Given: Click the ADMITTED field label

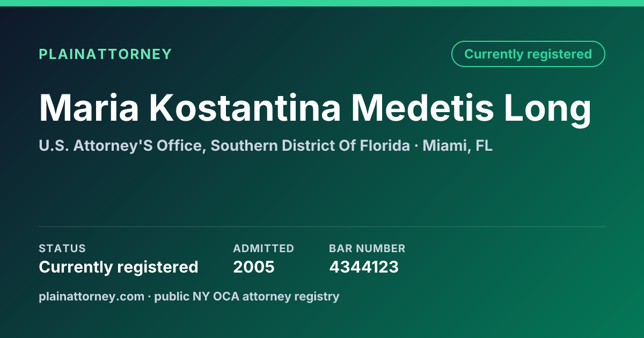Looking at the screenshot, I should click(264, 248).
